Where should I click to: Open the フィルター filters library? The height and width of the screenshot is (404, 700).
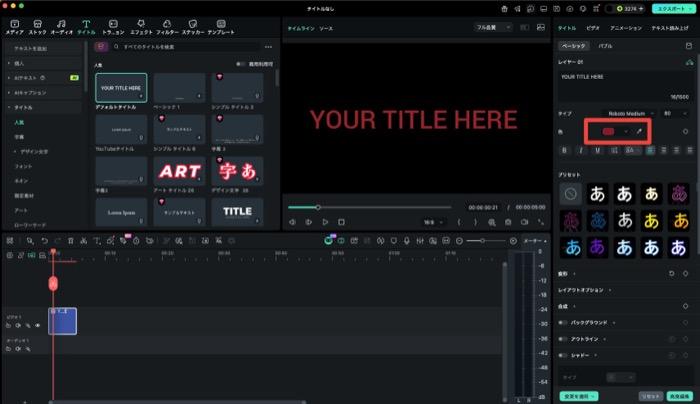[x=167, y=27]
